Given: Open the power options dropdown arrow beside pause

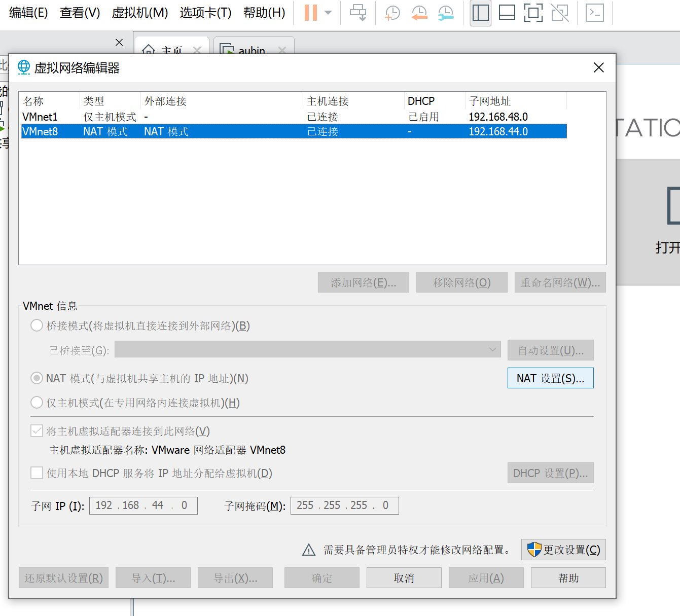Looking at the screenshot, I should click(328, 13).
